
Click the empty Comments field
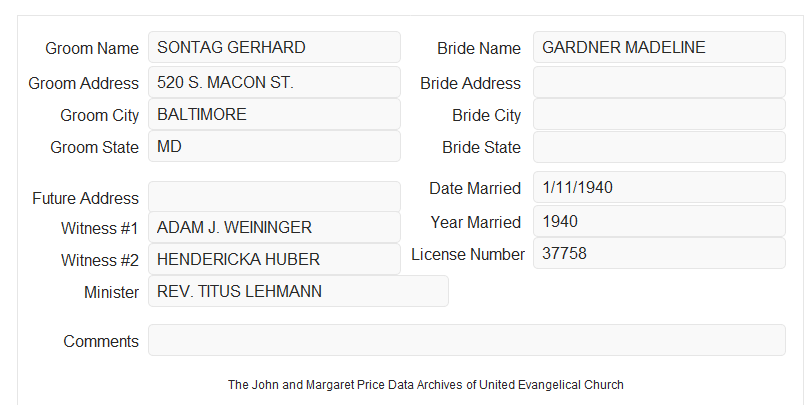(467, 340)
